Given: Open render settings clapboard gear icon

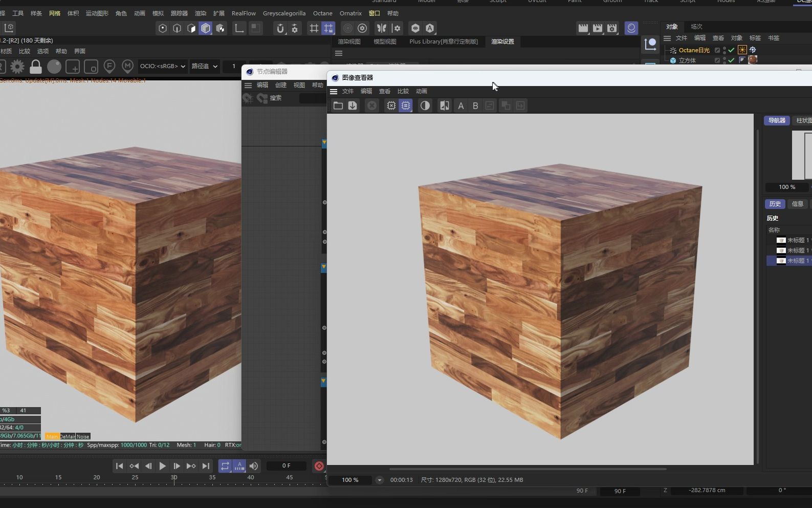Looking at the screenshot, I should 612,28.
